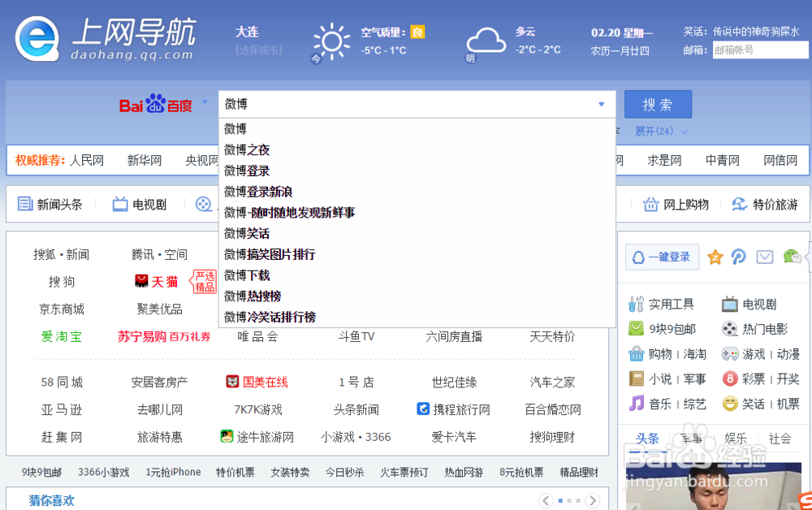Image resolution: width=812 pixels, height=510 pixels.
Task: Open the 特价旅游 travel icon link
Action: tap(739, 204)
